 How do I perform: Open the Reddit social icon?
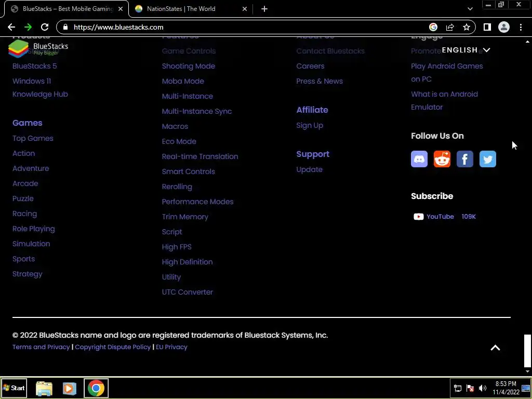pos(442,159)
